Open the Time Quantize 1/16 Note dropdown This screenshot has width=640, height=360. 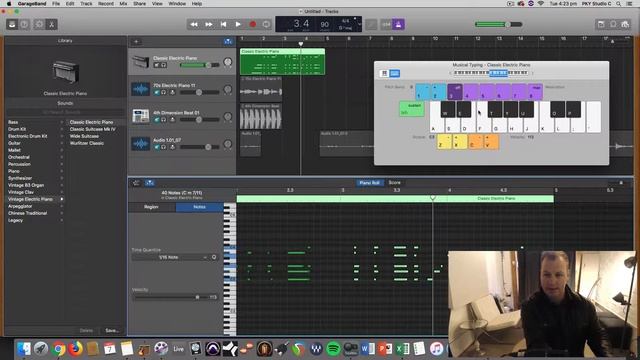coord(171,257)
